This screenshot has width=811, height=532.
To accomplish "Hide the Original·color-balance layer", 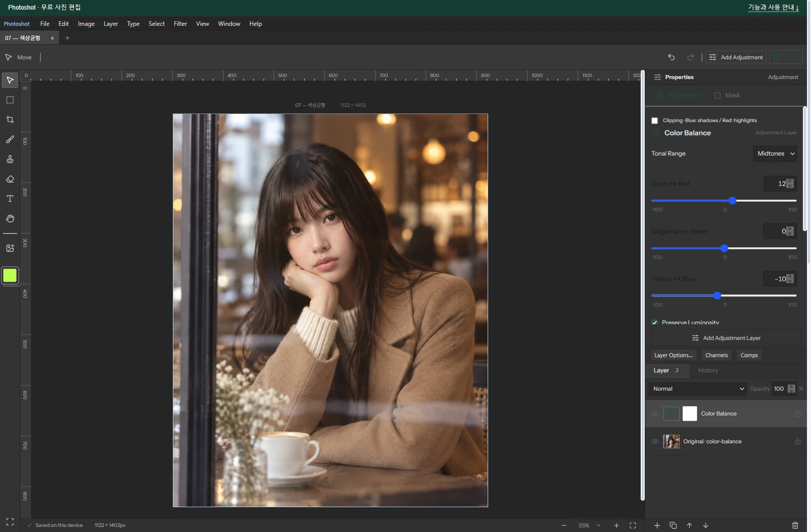I will tap(655, 441).
